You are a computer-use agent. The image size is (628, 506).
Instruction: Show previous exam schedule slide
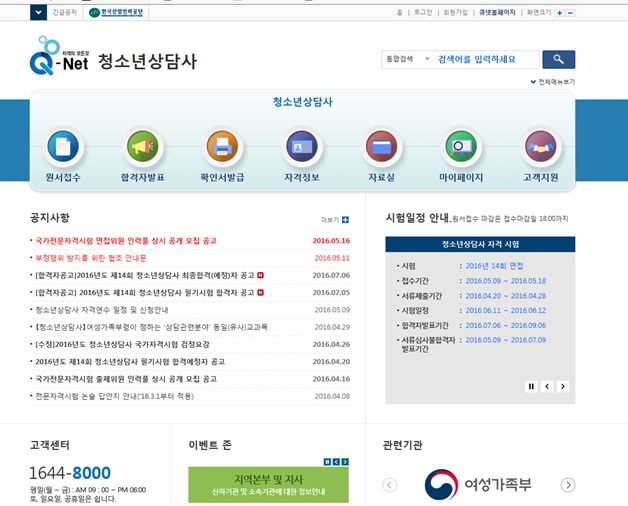pyautogui.click(x=547, y=386)
